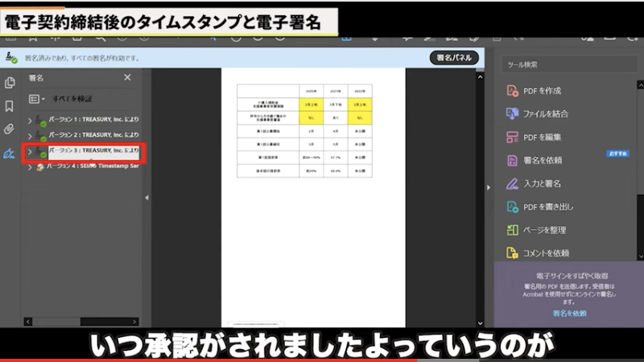Open the page thumbnails panel icon
This screenshot has width=644, height=362.
10,82
